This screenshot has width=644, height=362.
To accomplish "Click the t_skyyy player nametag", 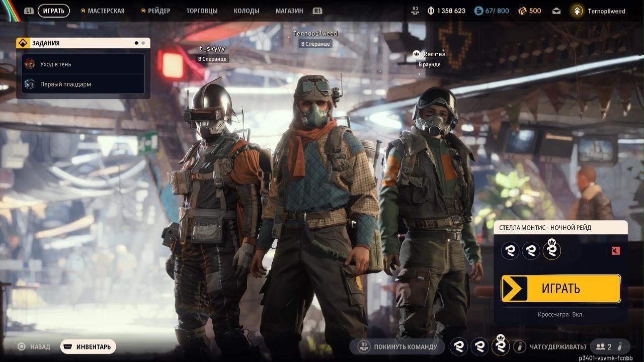I will (212, 49).
